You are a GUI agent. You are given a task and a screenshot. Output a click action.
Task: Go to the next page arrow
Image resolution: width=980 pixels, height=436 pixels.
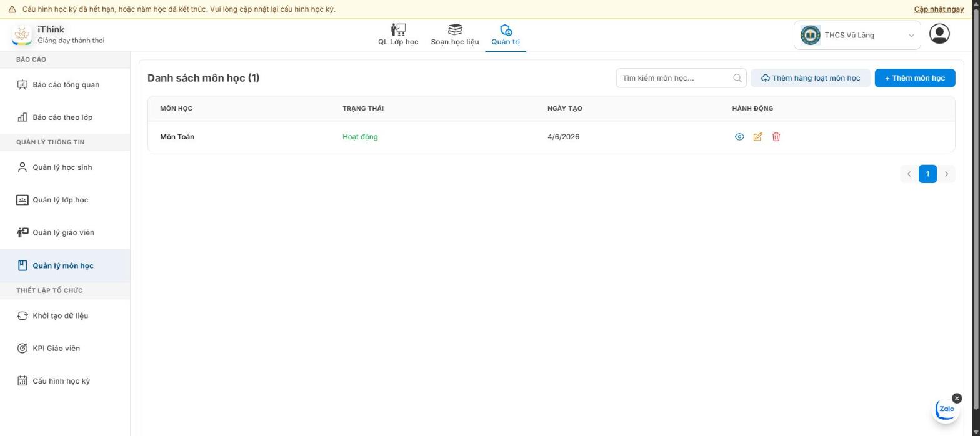click(x=946, y=174)
